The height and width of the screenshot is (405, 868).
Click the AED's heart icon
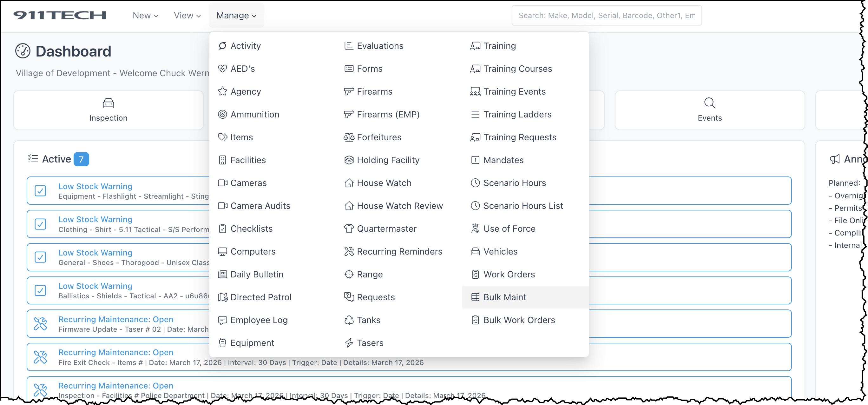point(222,69)
